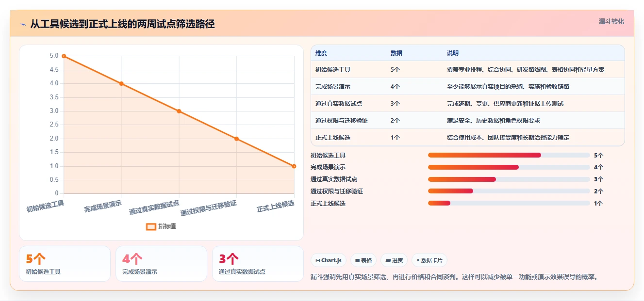This screenshot has width=644, height=301.
Task: Click the 数据卡片 chip
Action: click(x=429, y=260)
